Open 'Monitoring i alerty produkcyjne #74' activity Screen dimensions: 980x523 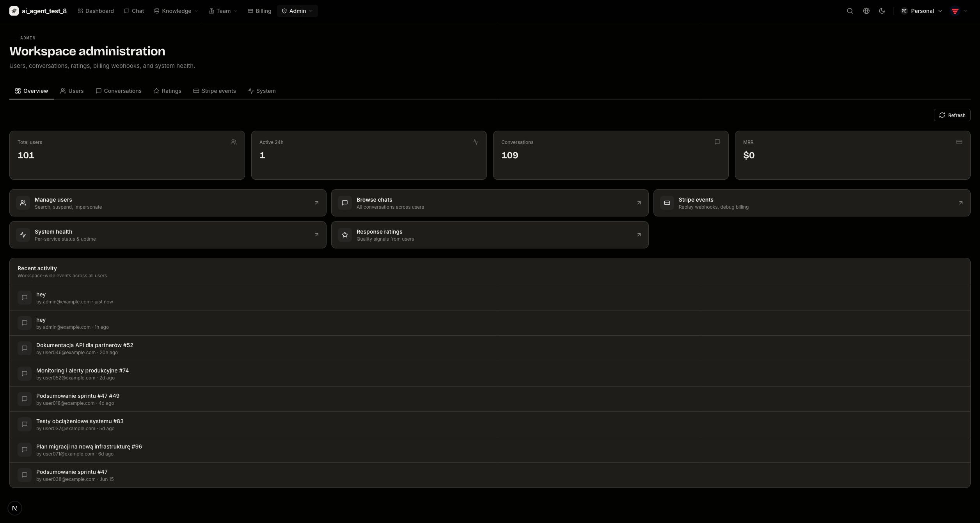click(490, 374)
